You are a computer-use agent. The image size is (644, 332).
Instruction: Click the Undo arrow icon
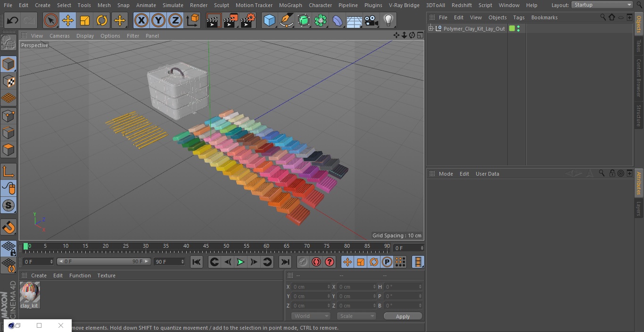click(x=12, y=20)
